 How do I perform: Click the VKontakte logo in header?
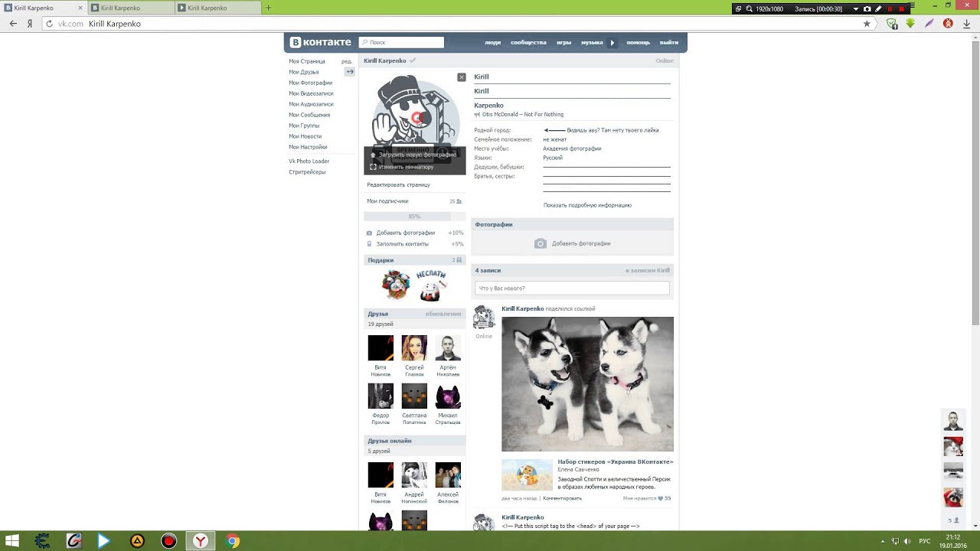click(x=320, y=42)
